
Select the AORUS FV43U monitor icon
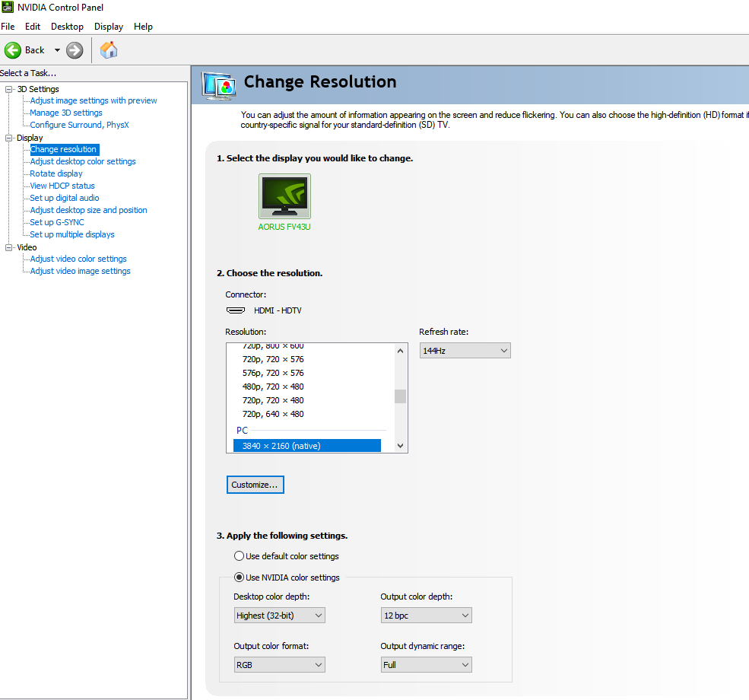284,196
